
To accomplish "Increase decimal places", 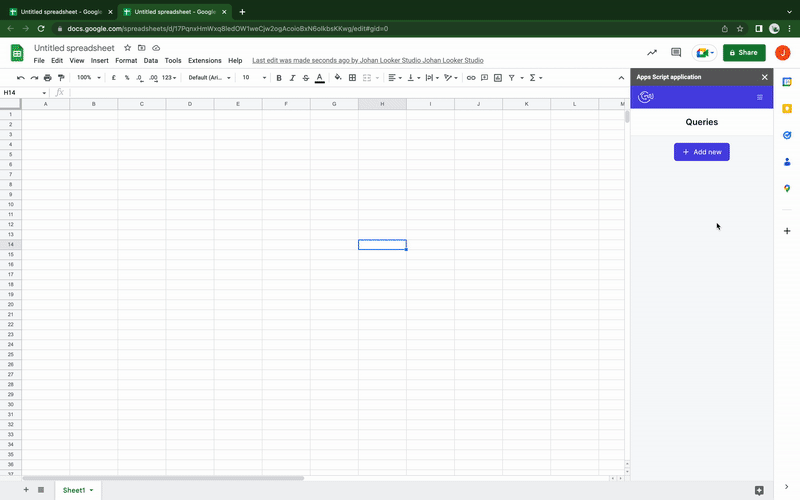I will tap(153, 78).
